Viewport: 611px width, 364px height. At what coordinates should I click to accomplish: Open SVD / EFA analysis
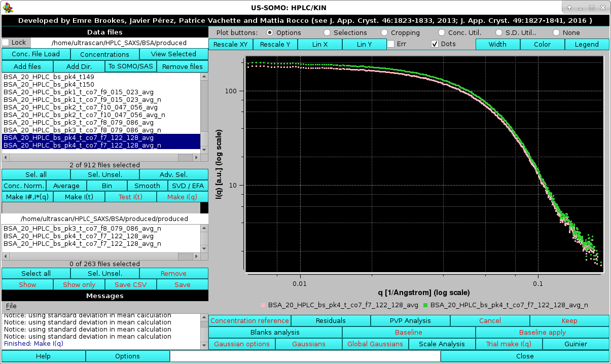[188, 186]
